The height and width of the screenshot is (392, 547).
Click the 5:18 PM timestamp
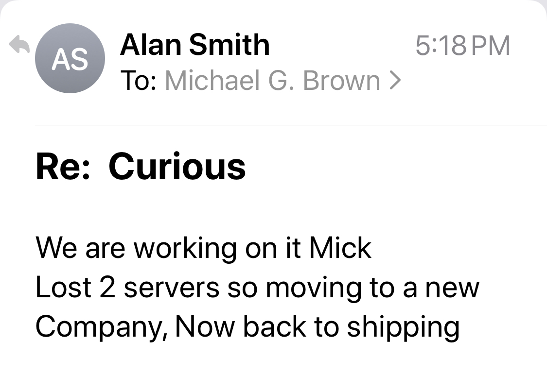462,45
